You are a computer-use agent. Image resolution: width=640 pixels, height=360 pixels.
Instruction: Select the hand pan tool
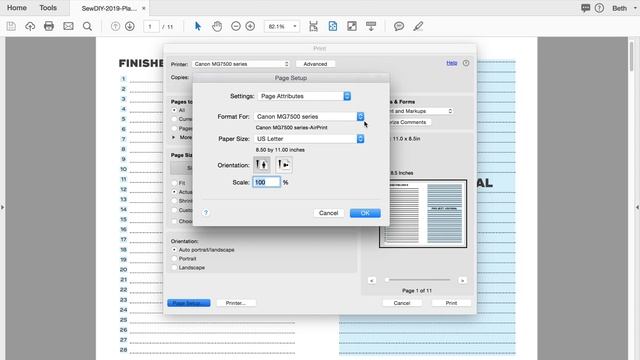[217, 27]
